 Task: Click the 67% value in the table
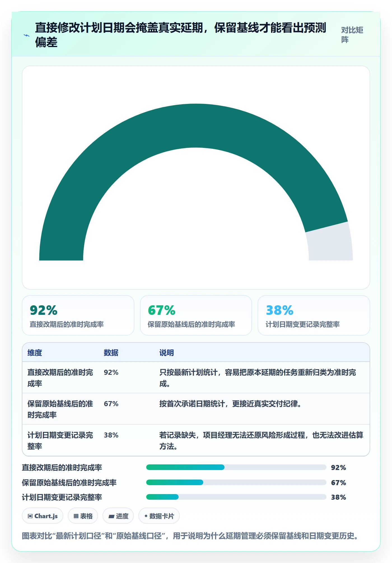tap(111, 404)
